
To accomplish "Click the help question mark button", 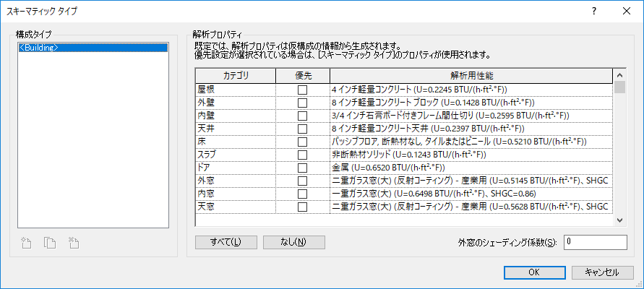I will point(593,11).
